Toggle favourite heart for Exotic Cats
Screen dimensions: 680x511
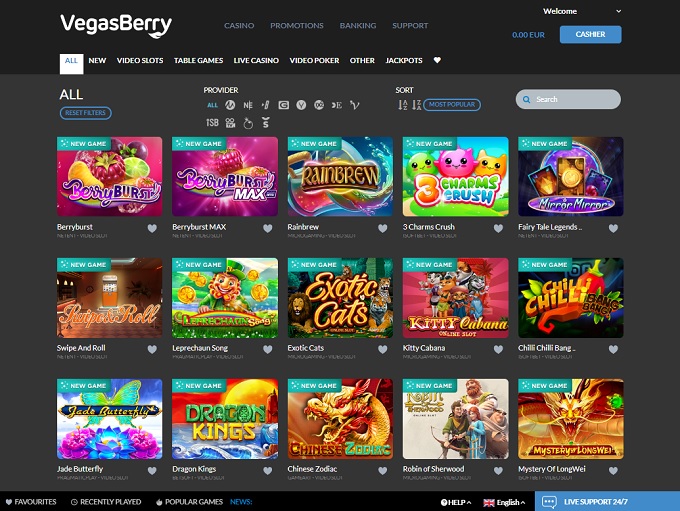click(x=382, y=349)
